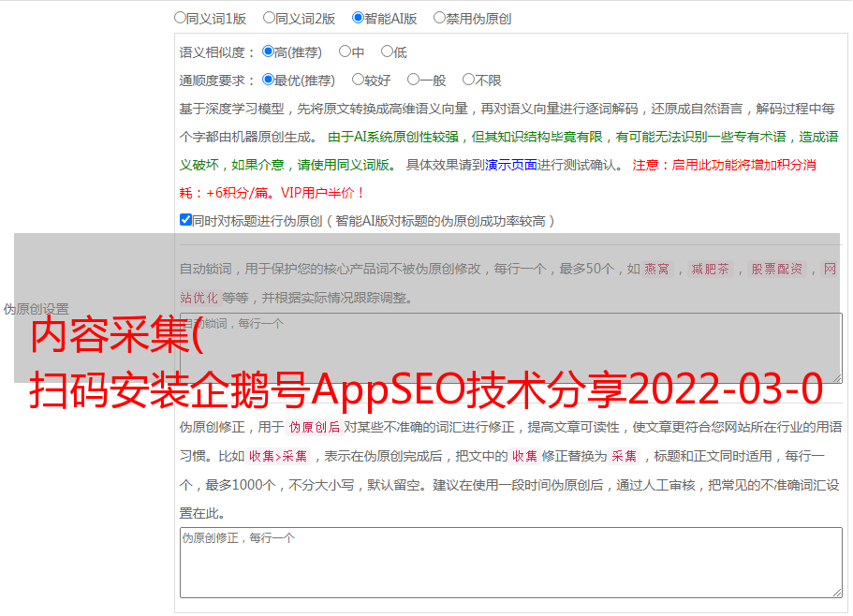This screenshot has width=853, height=616.
Task: Select the 同义词1版 radio option
Action: pos(181,18)
